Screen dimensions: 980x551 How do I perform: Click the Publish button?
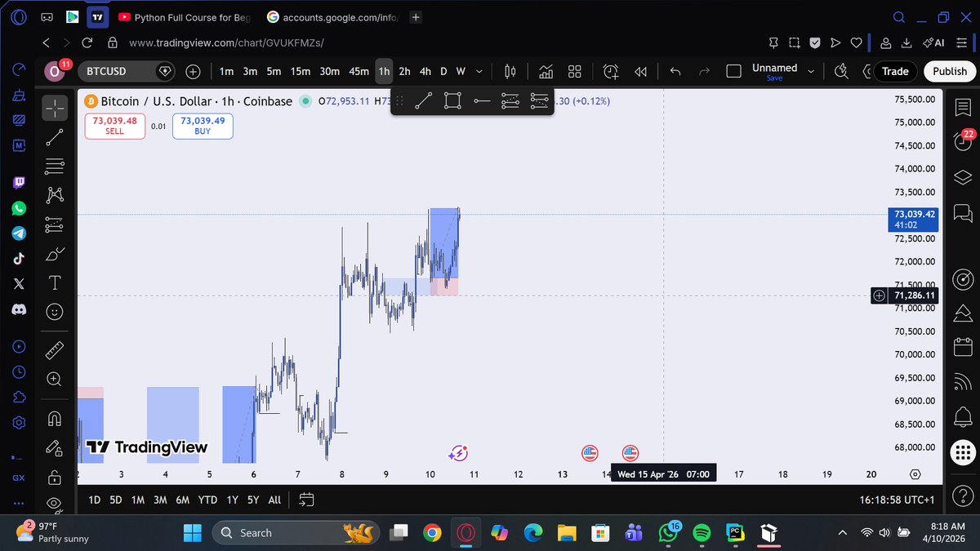click(950, 71)
